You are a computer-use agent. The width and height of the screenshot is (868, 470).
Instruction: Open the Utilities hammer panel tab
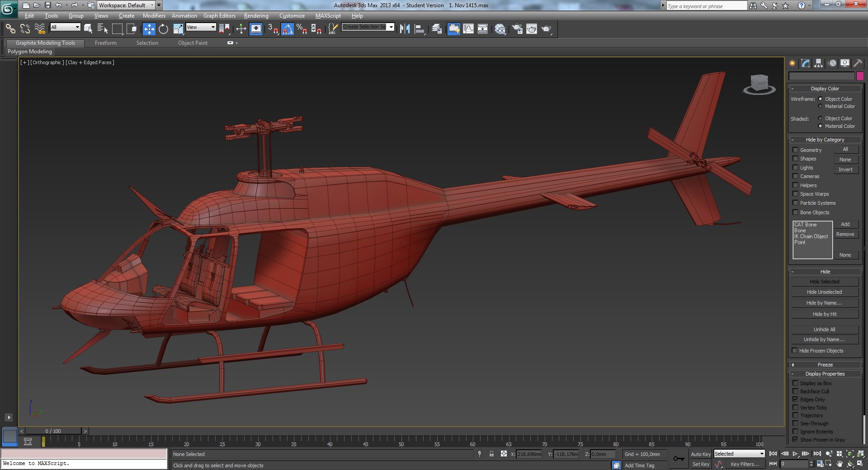pyautogui.click(x=858, y=64)
